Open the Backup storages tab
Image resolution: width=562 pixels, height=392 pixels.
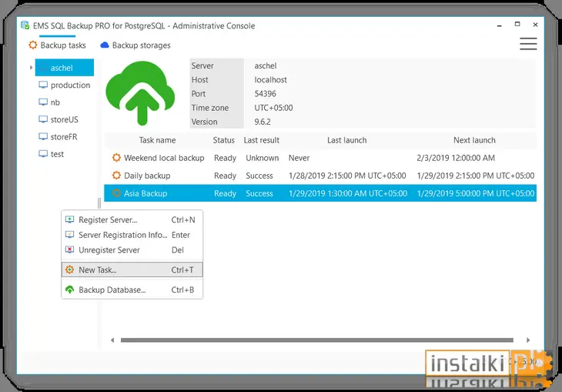coord(135,45)
